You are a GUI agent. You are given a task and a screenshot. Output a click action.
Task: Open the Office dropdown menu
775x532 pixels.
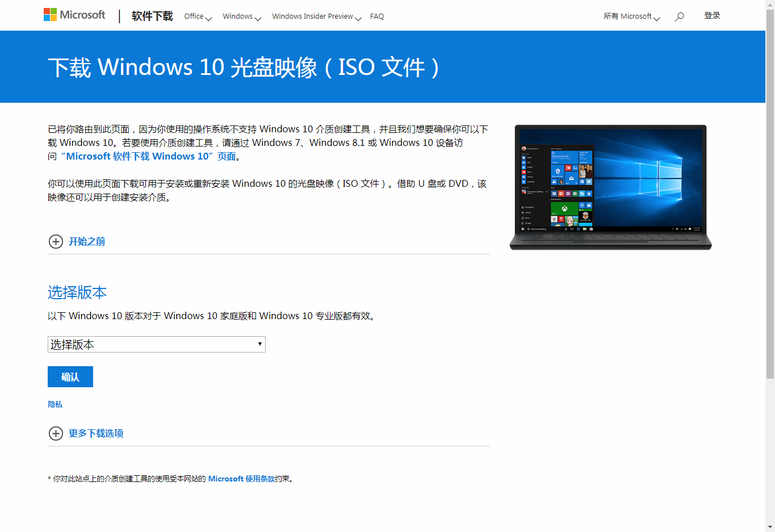point(198,16)
